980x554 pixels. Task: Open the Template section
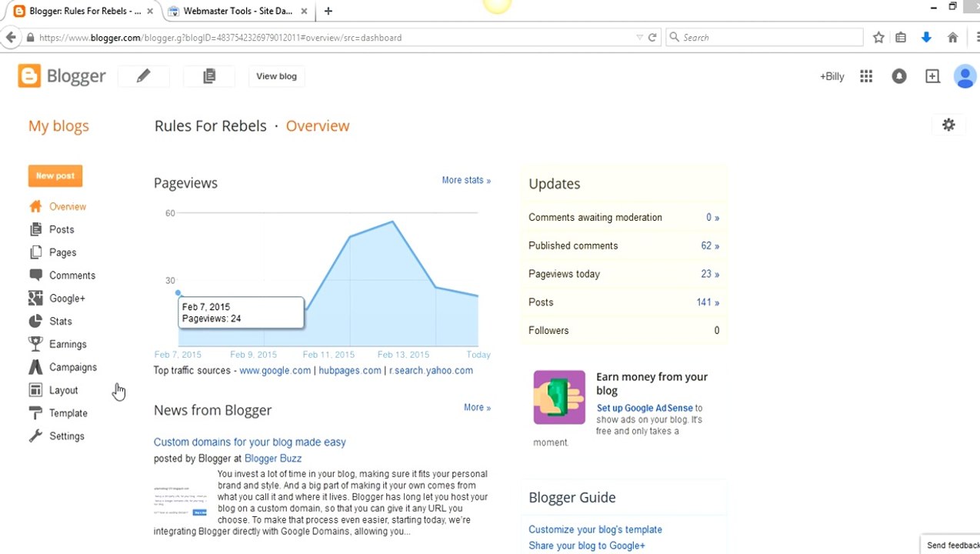point(68,413)
